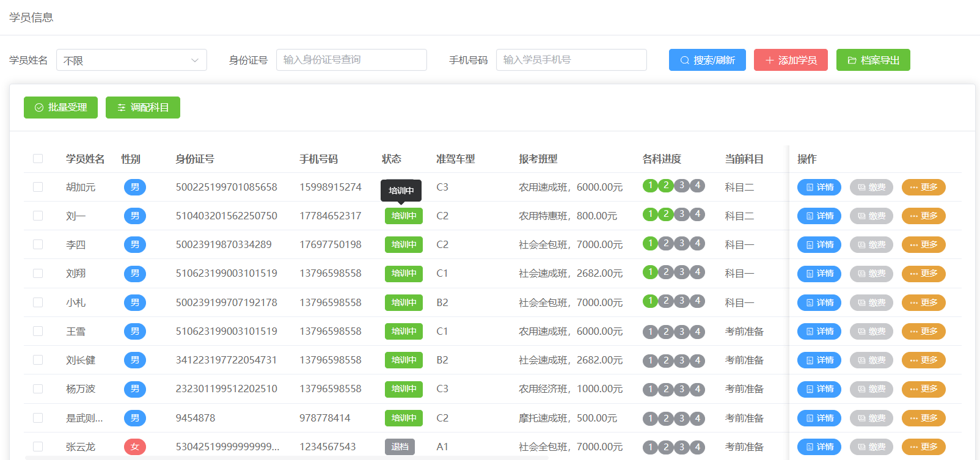Click 缴费 payment button for 刘一
The width and height of the screenshot is (980, 460).
(x=872, y=216)
